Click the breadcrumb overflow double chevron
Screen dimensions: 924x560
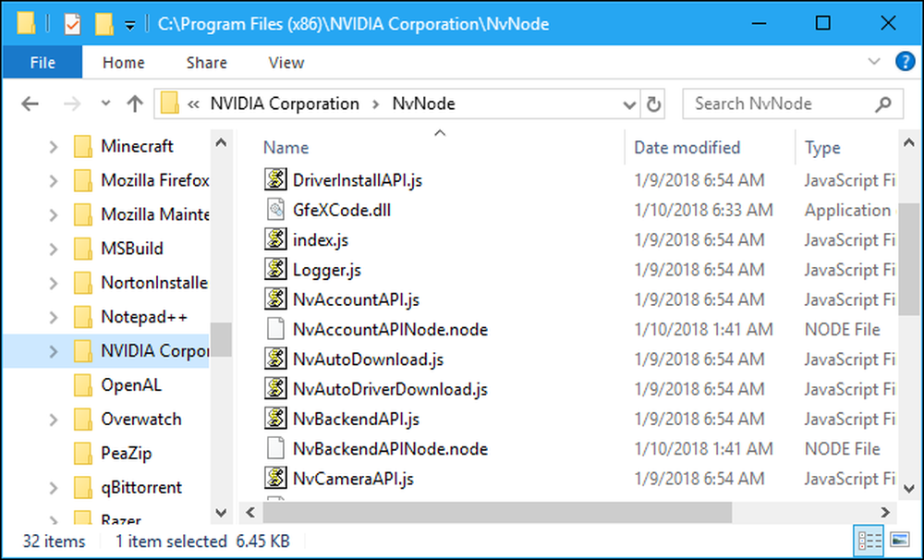(x=193, y=104)
